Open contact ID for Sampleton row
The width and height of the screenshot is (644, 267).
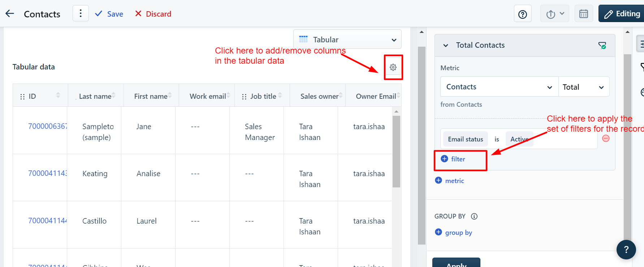[x=48, y=126]
